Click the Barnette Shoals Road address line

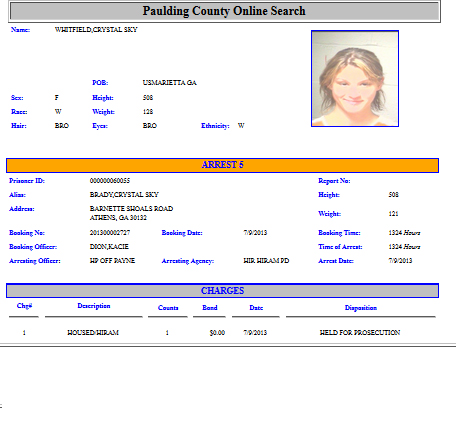(131, 209)
